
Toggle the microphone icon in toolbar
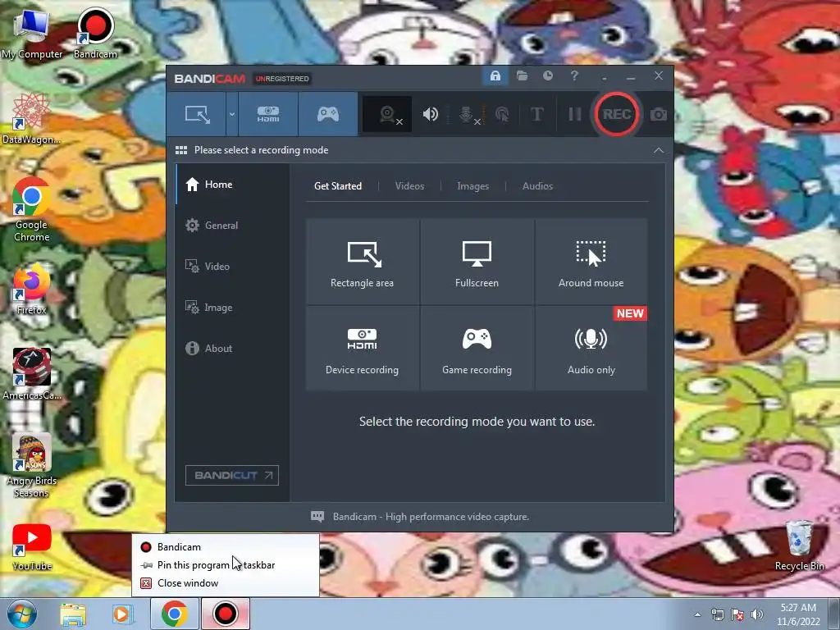click(467, 114)
